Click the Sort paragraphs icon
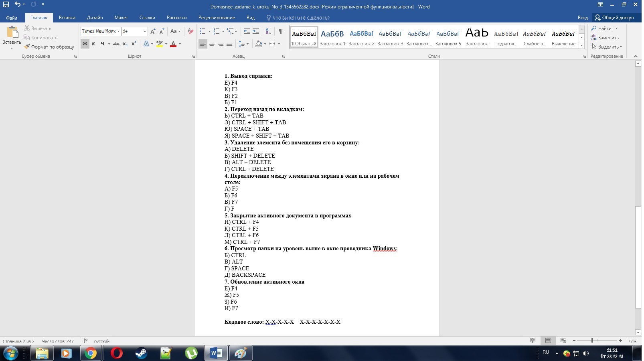The height and width of the screenshot is (361, 644). pos(268,31)
